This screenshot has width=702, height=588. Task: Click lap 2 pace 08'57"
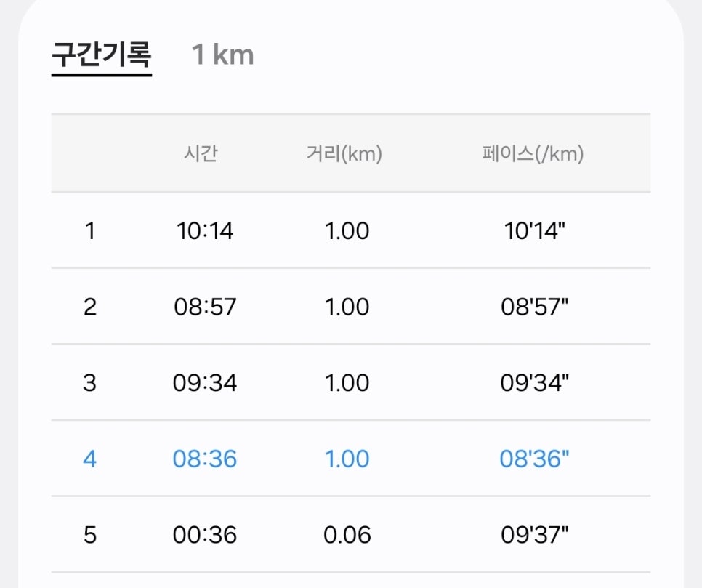pos(535,307)
